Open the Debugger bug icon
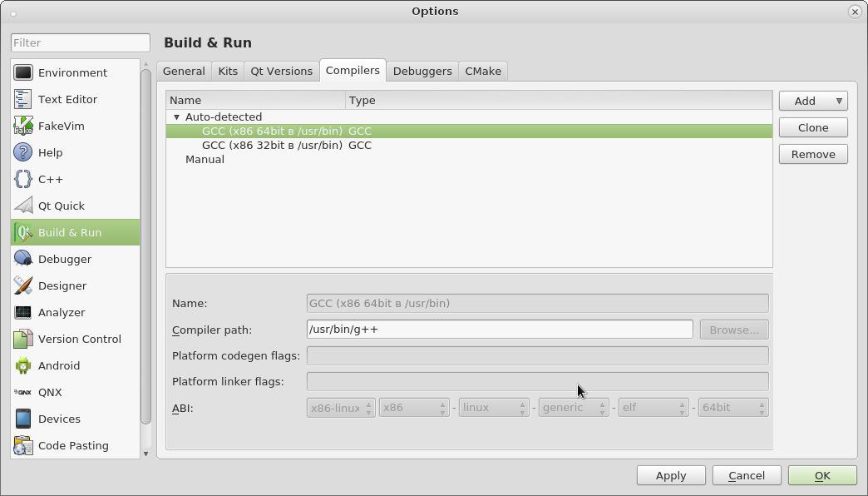The width and height of the screenshot is (868, 496). (23, 259)
